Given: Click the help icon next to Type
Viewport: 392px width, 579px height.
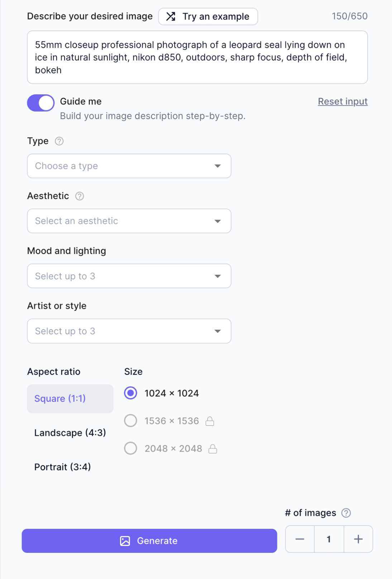Looking at the screenshot, I should pyautogui.click(x=59, y=141).
